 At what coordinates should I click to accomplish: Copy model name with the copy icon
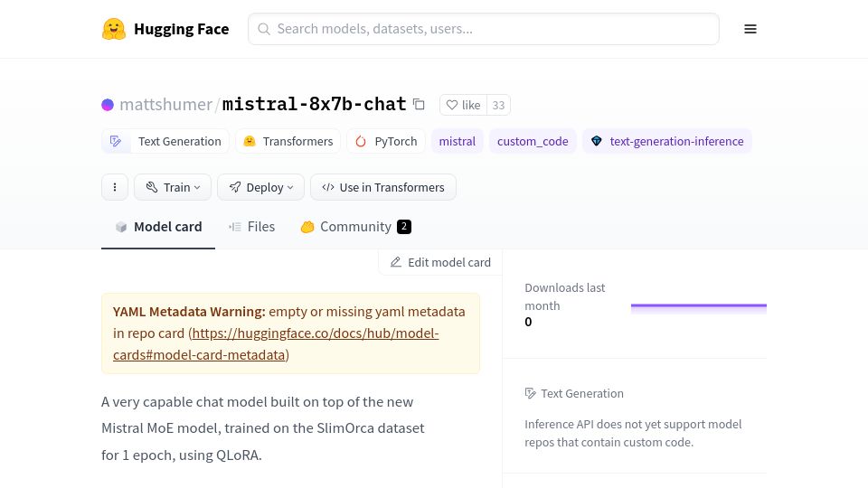[x=419, y=105]
